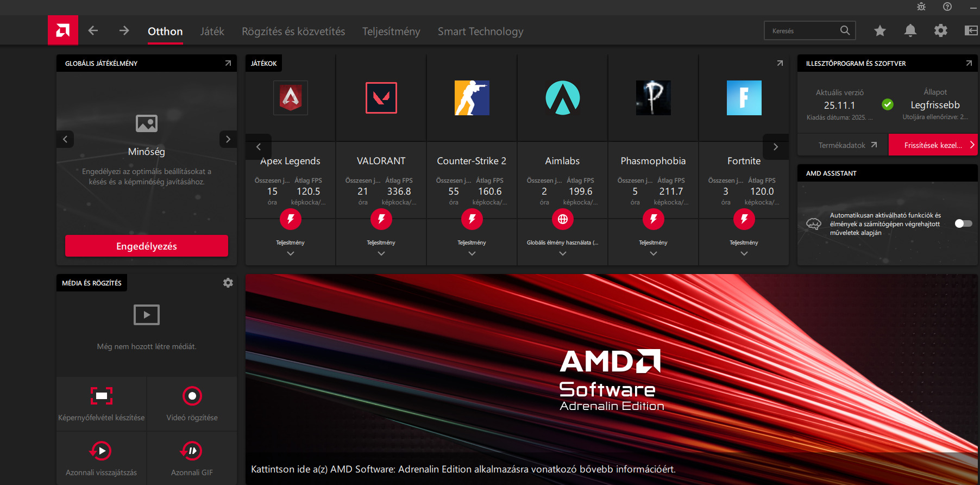
Task: Click the AMD logo home icon
Action: 63,30
